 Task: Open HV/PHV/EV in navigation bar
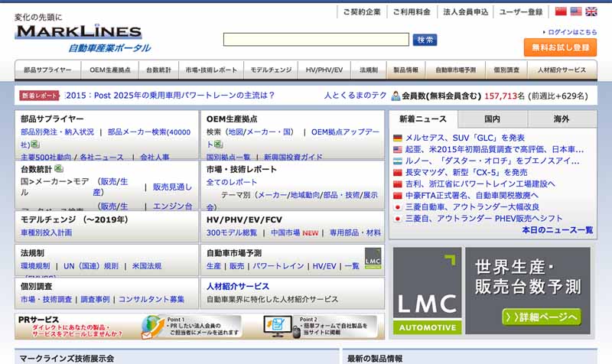point(324,70)
